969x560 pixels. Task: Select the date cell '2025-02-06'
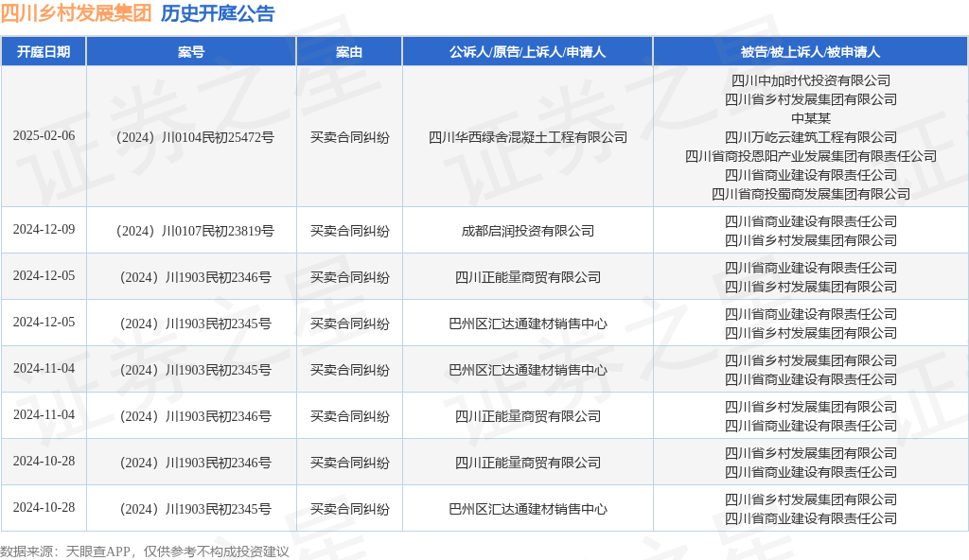[44, 136]
